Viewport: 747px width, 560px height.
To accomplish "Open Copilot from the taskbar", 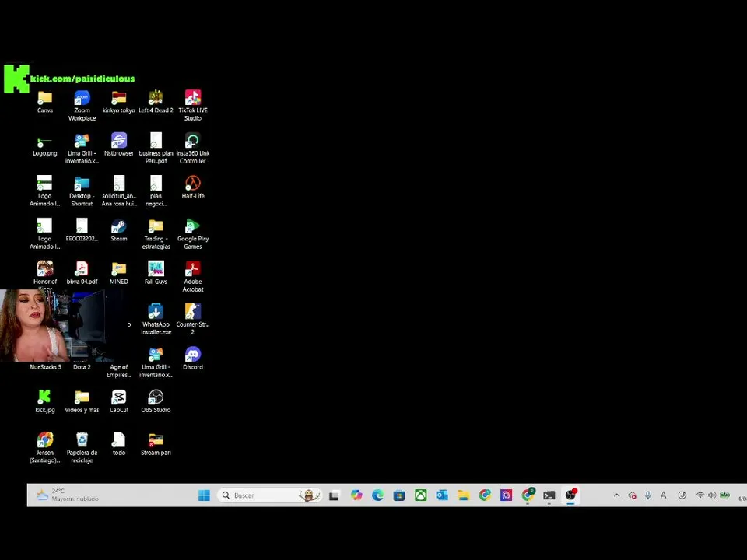I will pyautogui.click(x=356, y=495).
